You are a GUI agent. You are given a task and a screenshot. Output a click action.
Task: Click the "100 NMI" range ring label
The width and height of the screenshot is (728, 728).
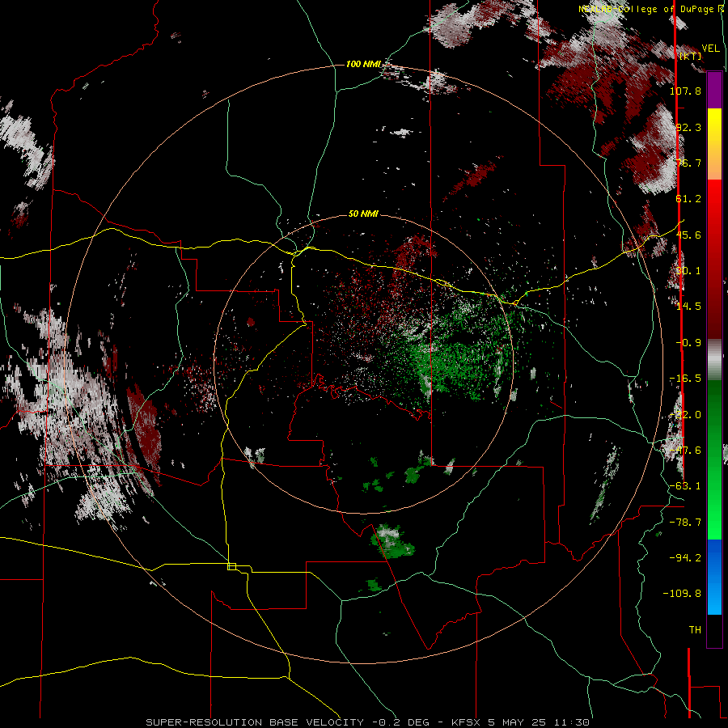click(363, 64)
